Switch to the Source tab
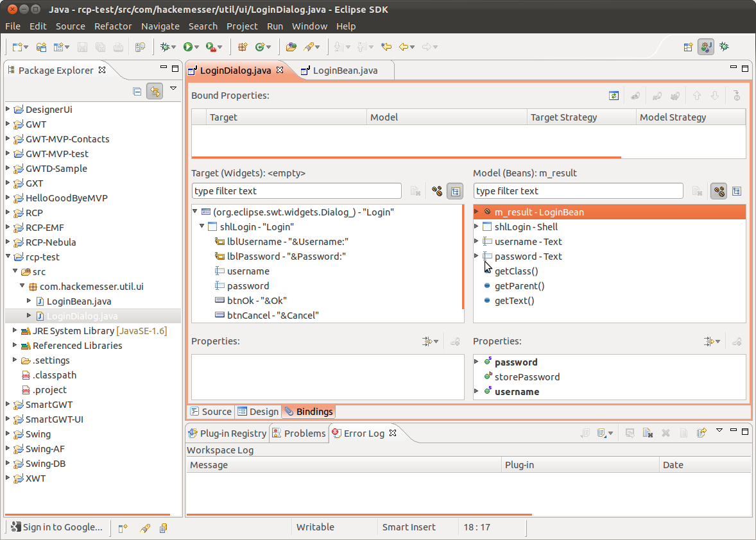Viewport: 756px width, 540px height. pyautogui.click(x=211, y=411)
